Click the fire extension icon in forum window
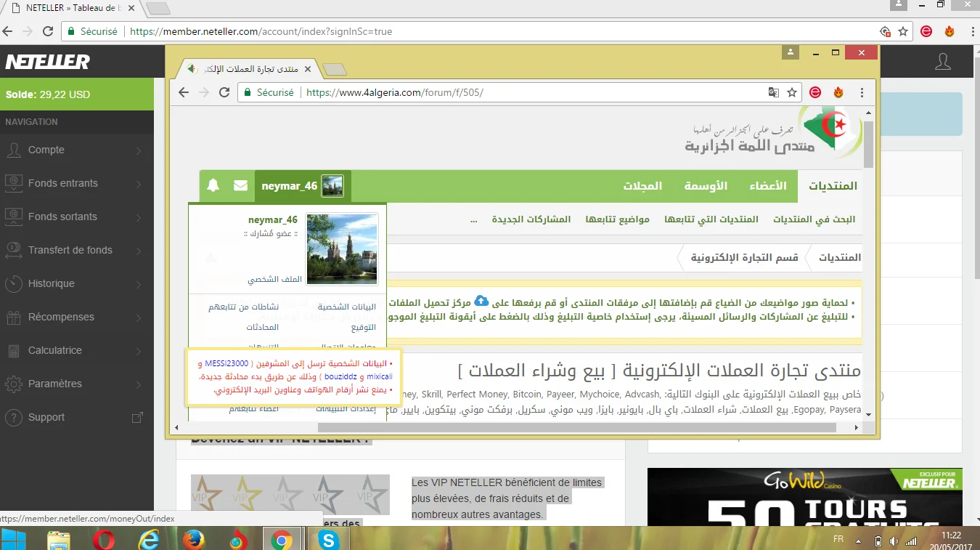The image size is (980, 550). [x=838, y=92]
